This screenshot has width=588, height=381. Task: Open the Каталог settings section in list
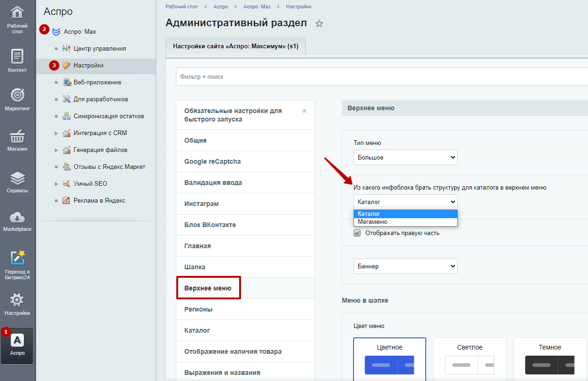click(245, 330)
